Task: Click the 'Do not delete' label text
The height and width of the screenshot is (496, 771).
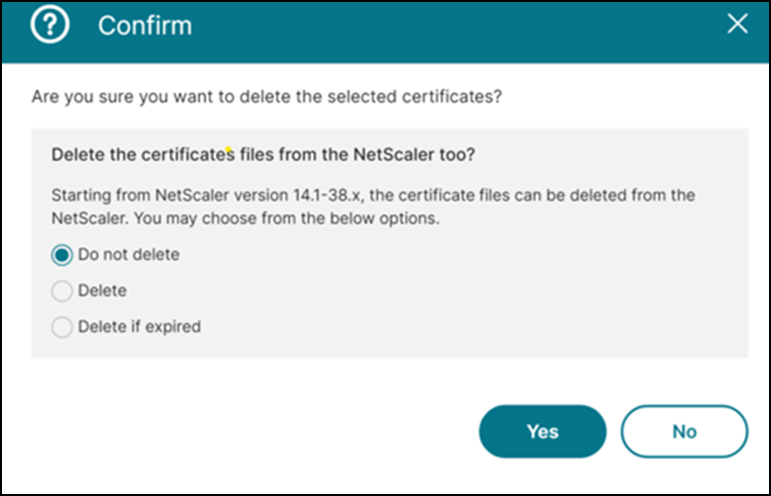Action: [129, 255]
